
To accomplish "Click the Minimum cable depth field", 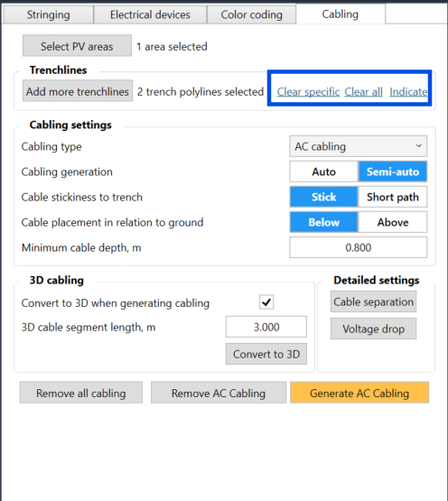I will pos(359,247).
